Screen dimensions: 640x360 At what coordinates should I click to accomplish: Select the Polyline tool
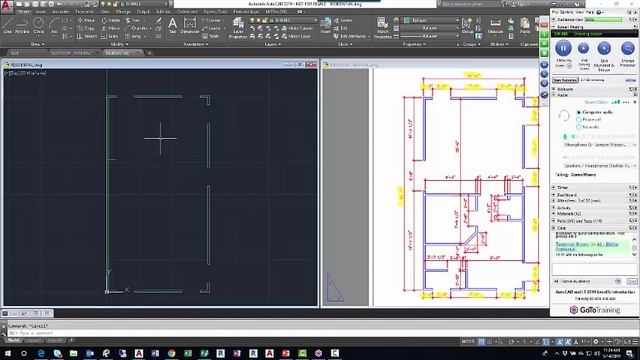click(22, 26)
